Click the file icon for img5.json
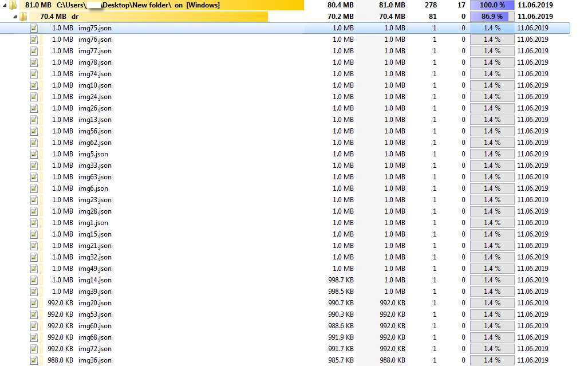 coord(34,154)
